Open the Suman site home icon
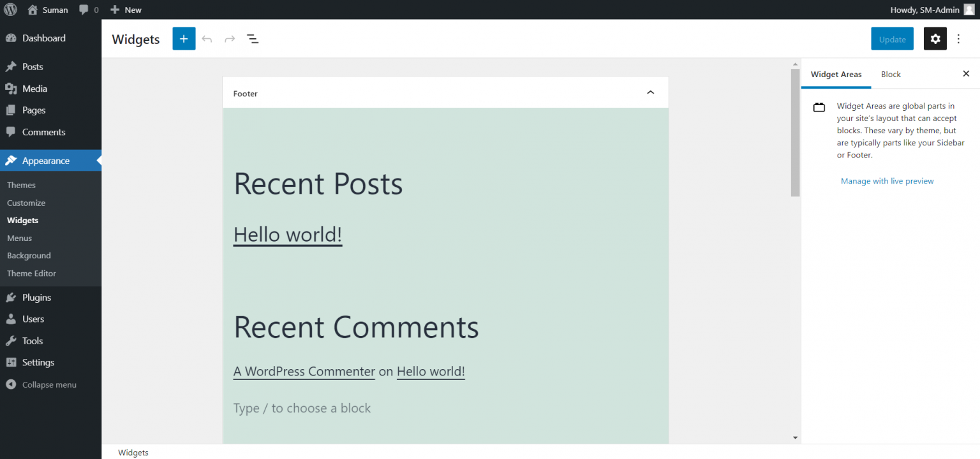The height and width of the screenshot is (459, 980). (33, 10)
